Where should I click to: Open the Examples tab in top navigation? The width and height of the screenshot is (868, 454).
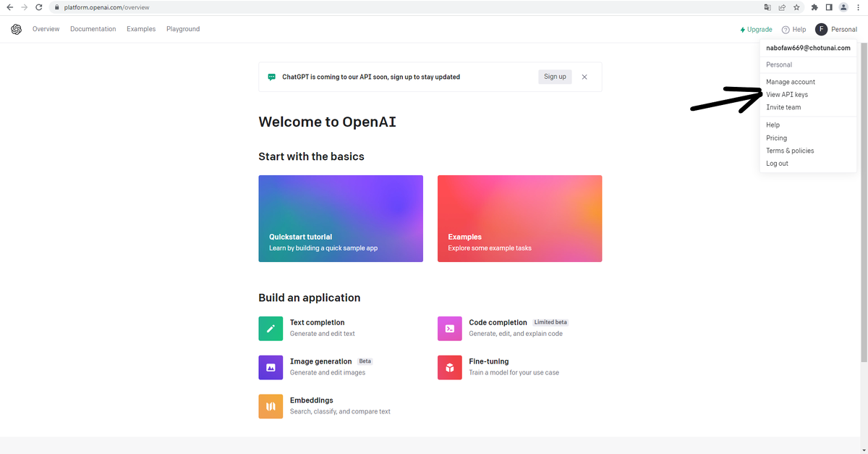(141, 29)
